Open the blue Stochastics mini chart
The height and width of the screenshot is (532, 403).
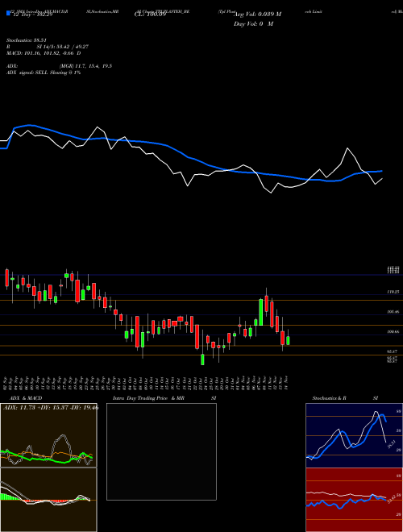tap(354, 435)
